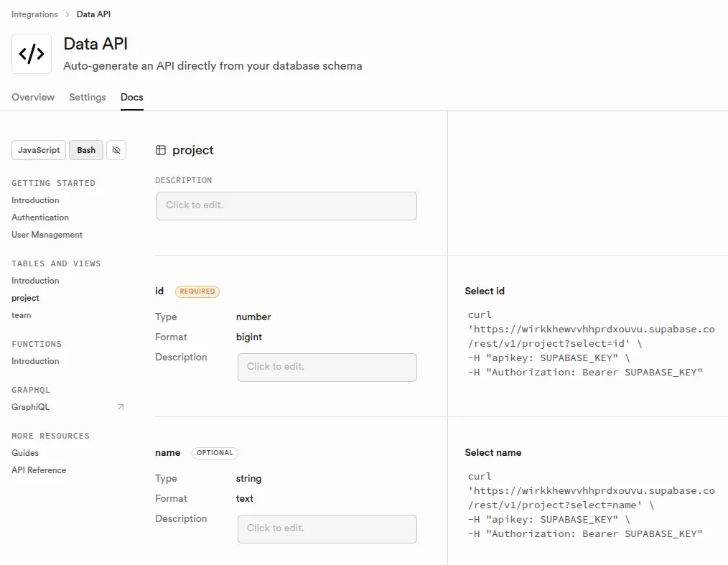Click the string type value
Image resolution: width=728 pixels, height=565 pixels.
248,479
